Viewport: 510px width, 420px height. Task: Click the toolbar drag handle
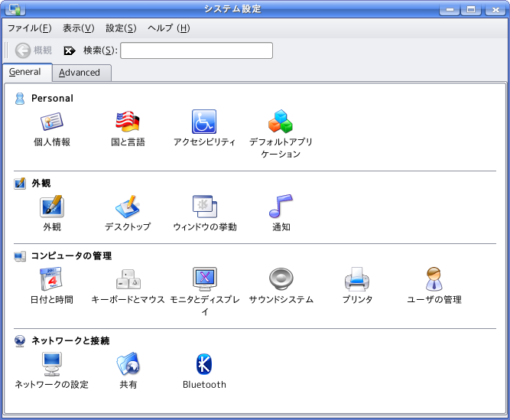pyautogui.click(x=6, y=50)
